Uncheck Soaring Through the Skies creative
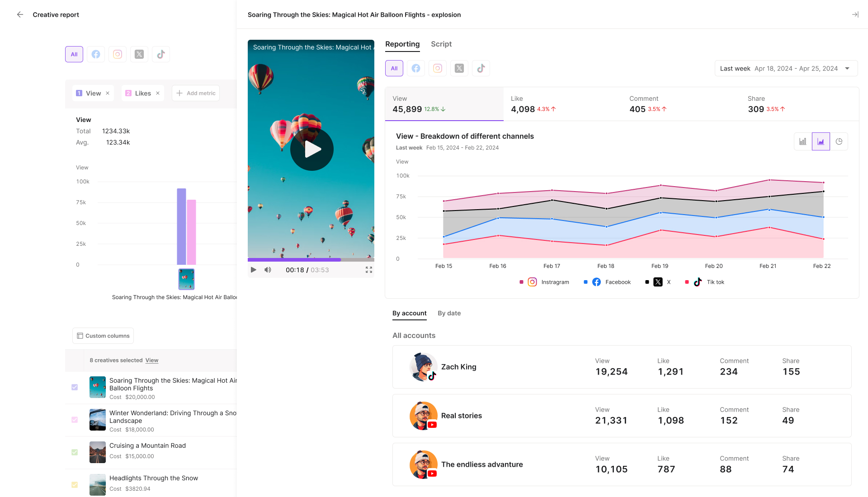Image resolution: width=868 pixels, height=497 pixels. pos(75,387)
